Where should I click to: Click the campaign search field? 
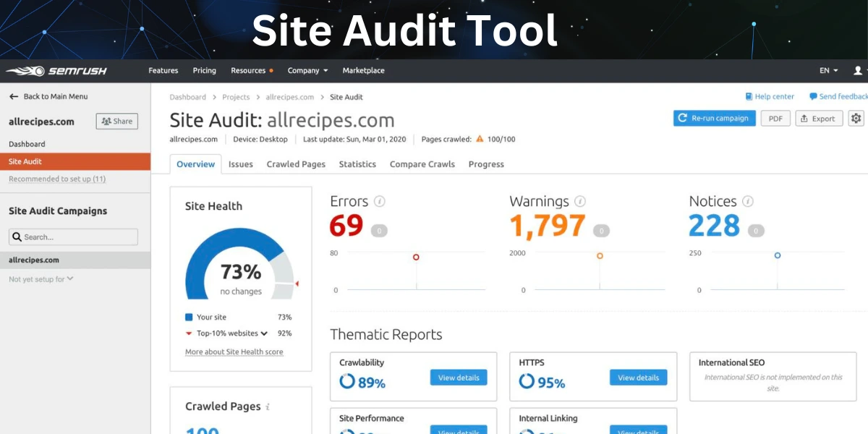pyautogui.click(x=73, y=237)
